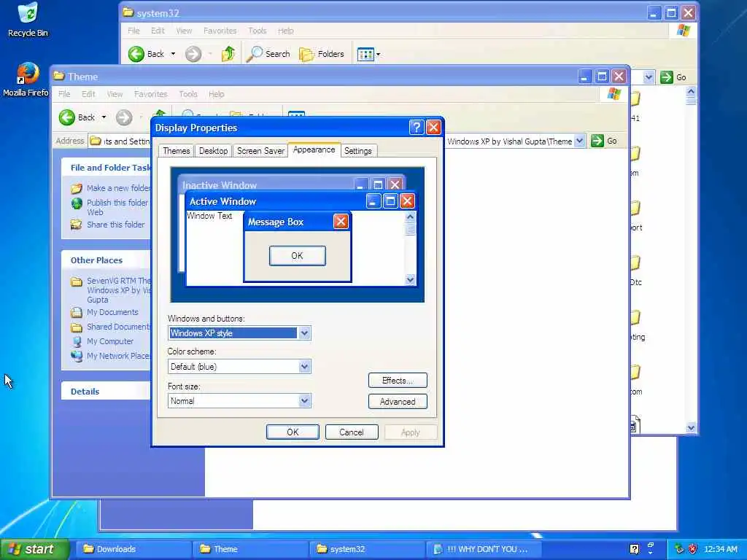Click the Effects... button
This screenshot has height=560, width=747.
pos(398,381)
